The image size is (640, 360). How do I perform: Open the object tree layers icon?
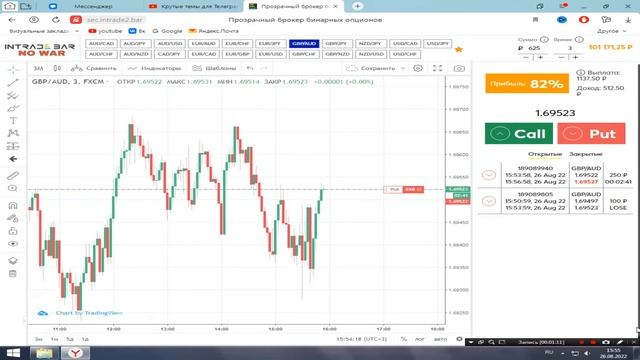tap(13, 261)
